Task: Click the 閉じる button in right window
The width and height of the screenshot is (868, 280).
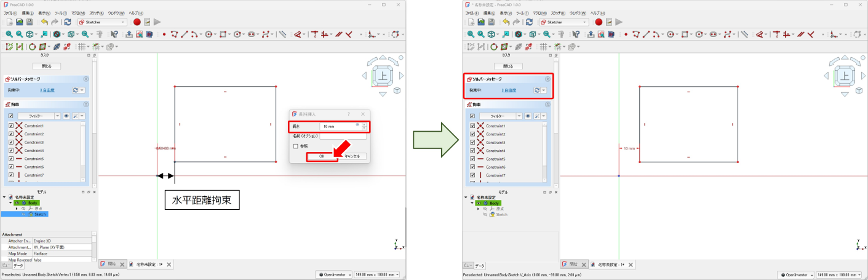Action: [x=508, y=66]
